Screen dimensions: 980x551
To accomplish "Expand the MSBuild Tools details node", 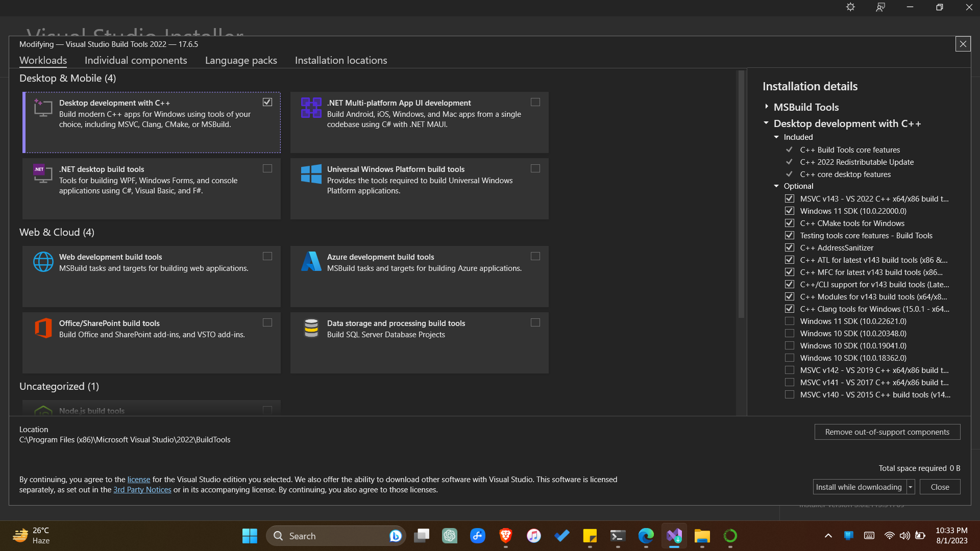I will [767, 107].
